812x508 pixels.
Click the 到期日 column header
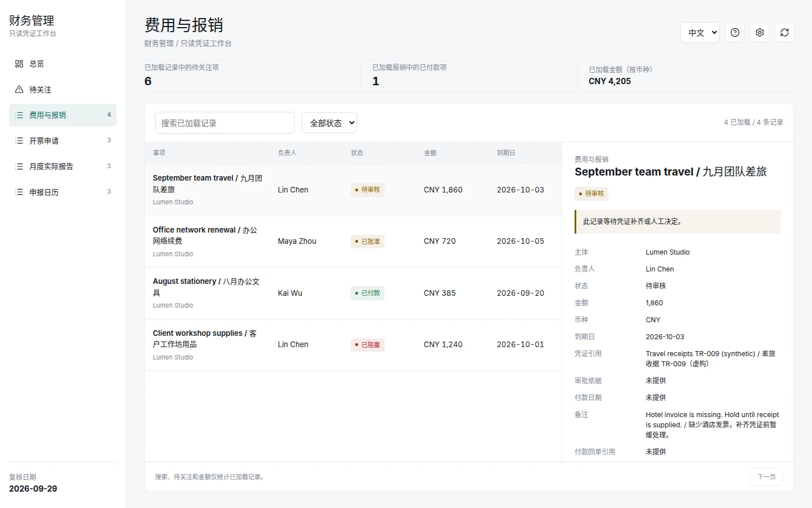[x=506, y=153]
